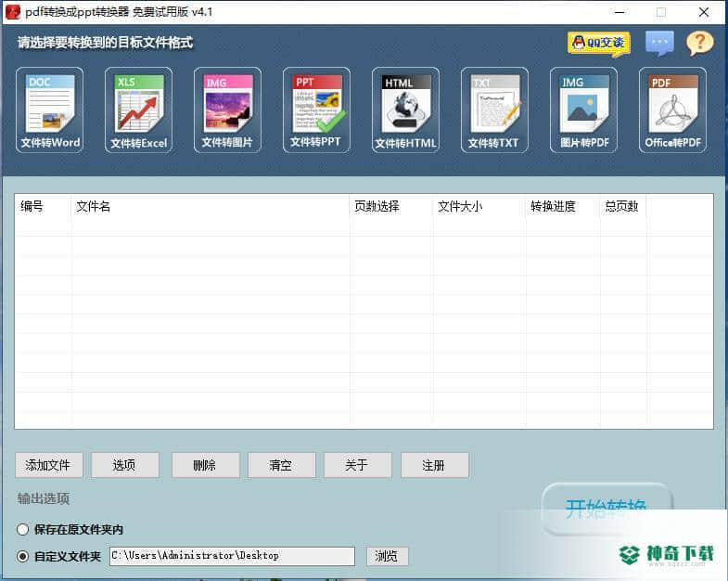The height and width of the screenshot is (581, 728).
Task: Close the pdf转换成ppt转换器 window
Action: pyautogui.click(x=704, y=12)
